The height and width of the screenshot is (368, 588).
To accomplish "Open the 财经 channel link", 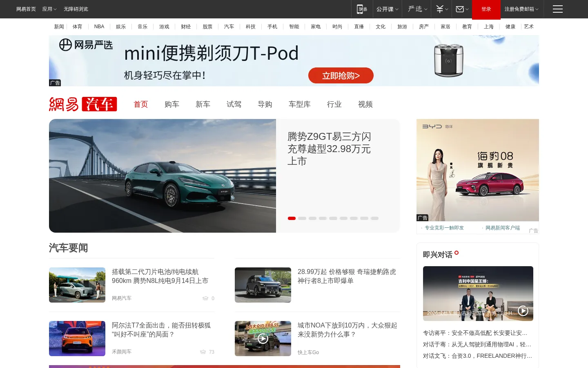I will [x=186, y=27].
